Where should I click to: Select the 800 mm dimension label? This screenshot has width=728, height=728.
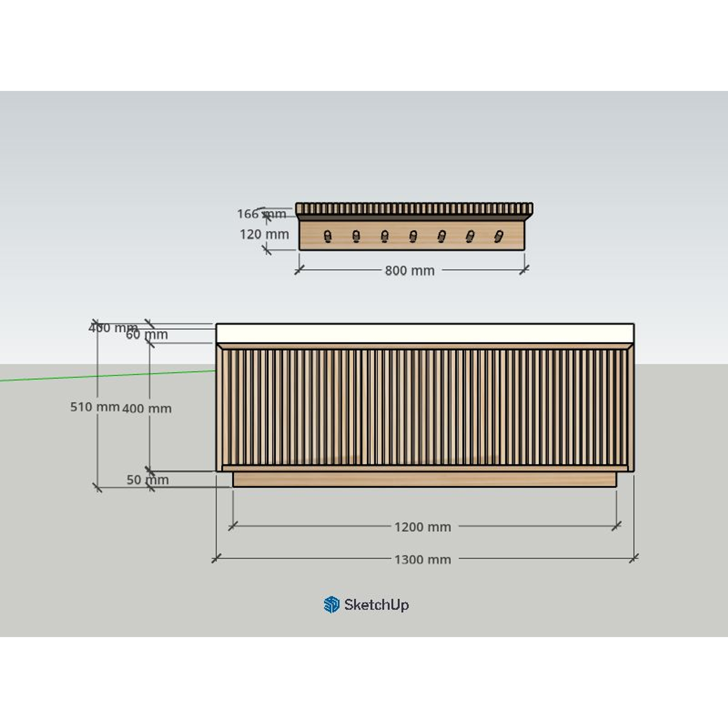410,271
